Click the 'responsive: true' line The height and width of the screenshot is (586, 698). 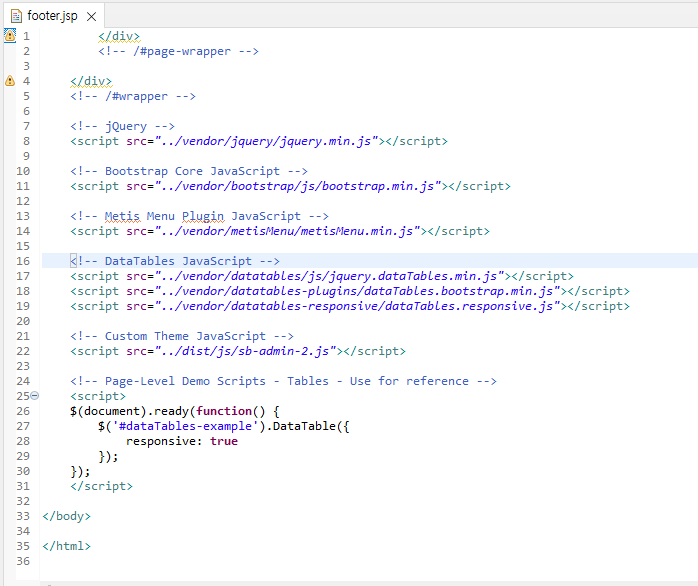pyautogui.click(x=182, y=441)
